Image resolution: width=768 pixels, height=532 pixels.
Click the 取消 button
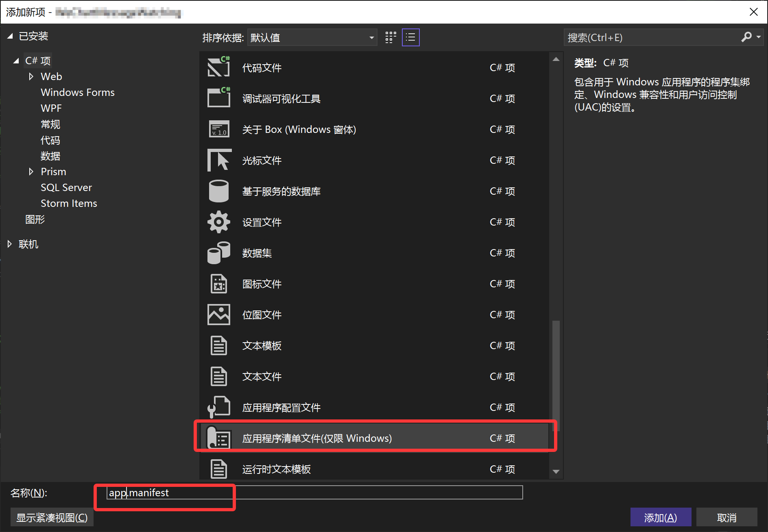[x=727, y=517]
